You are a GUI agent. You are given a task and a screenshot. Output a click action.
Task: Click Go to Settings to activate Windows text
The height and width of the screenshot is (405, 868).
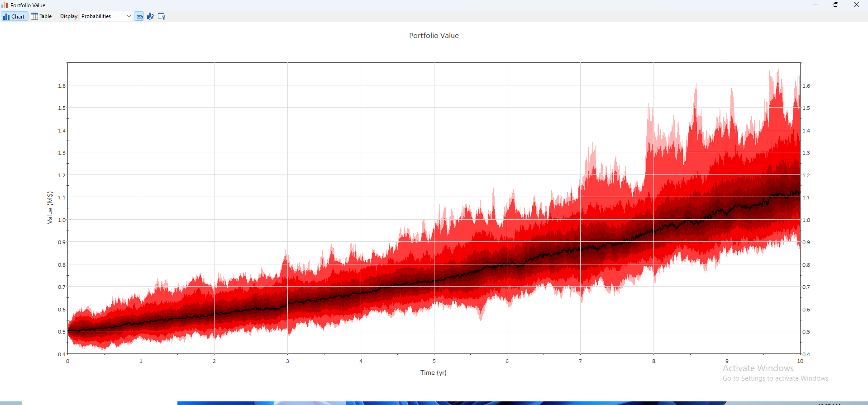pyautogui.click(x=776, y=378)
